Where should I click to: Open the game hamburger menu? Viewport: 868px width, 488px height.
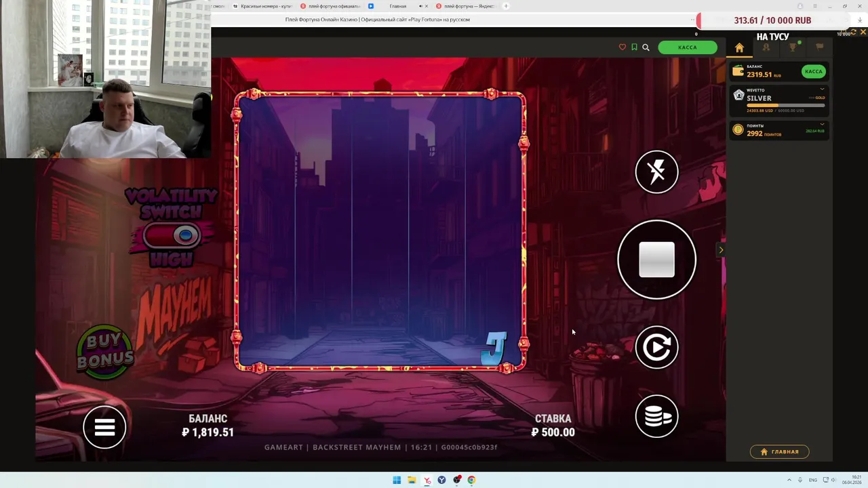point(104,427)
